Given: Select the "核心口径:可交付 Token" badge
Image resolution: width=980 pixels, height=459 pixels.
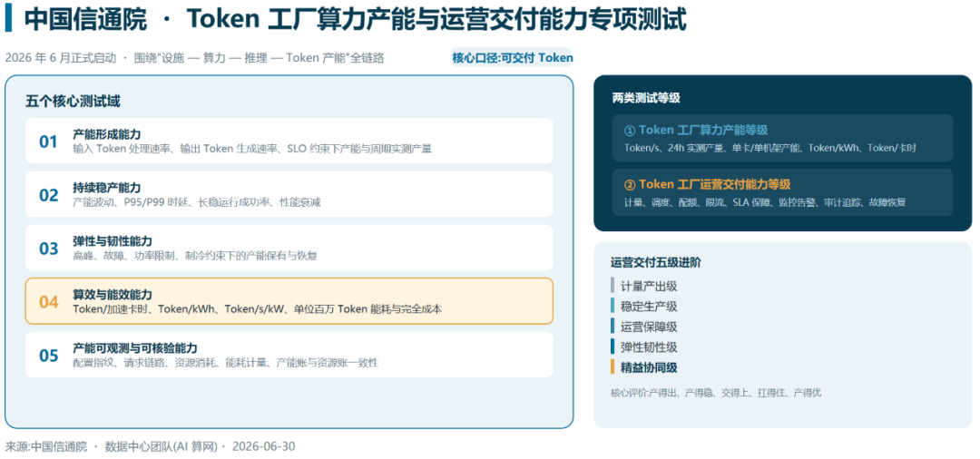Looking at the screenshot, I should tap(512, 58).
